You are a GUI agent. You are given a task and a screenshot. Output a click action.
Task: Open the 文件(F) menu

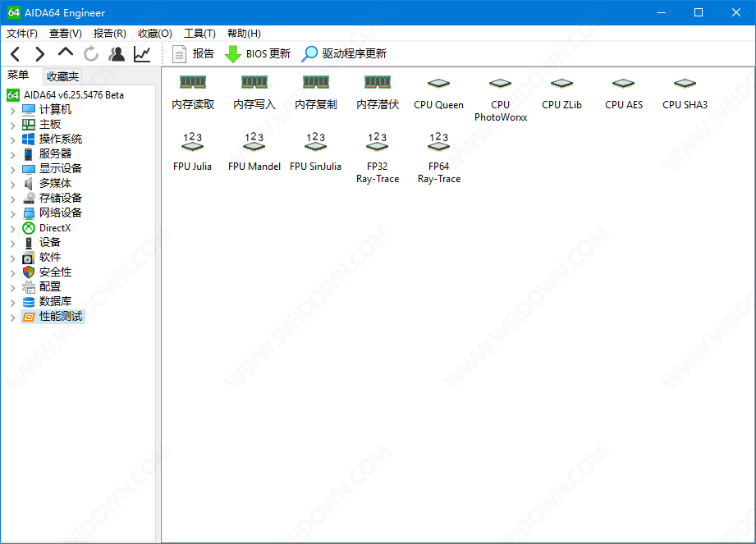point(21,34)
